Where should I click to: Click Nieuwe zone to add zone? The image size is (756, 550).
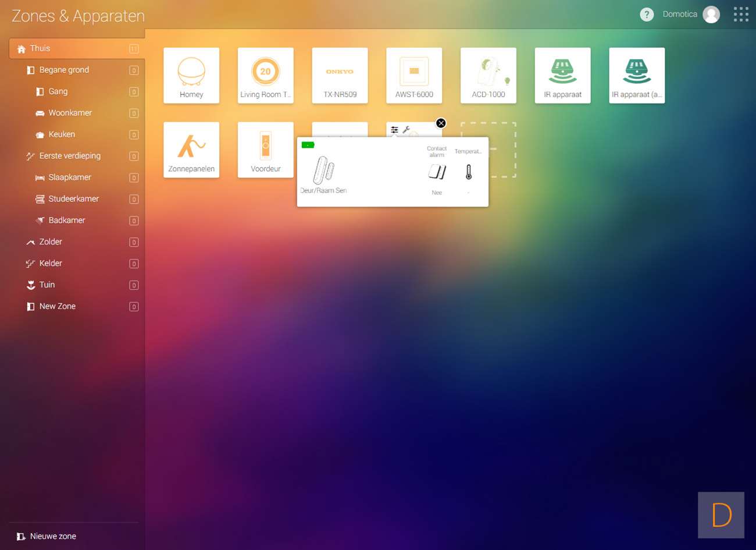(52, 536)
